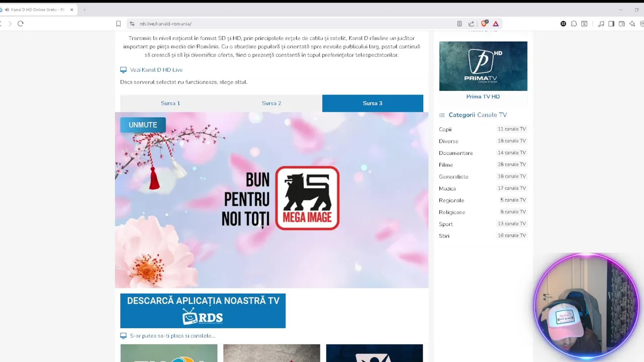The height and width of the screenshot is (362, 644).
Task: Click the '16 canale TV' count badge
Action: pos(512,235)
